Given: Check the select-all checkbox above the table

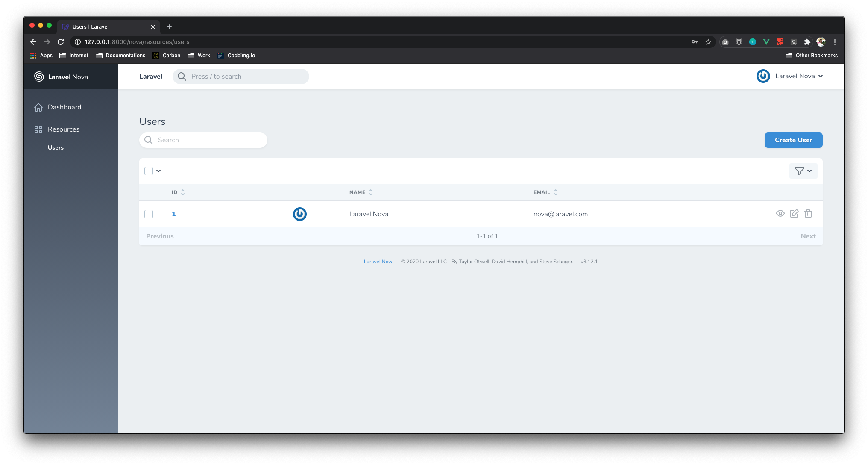Looking at the screenshot, I should (x=149, y=171).
